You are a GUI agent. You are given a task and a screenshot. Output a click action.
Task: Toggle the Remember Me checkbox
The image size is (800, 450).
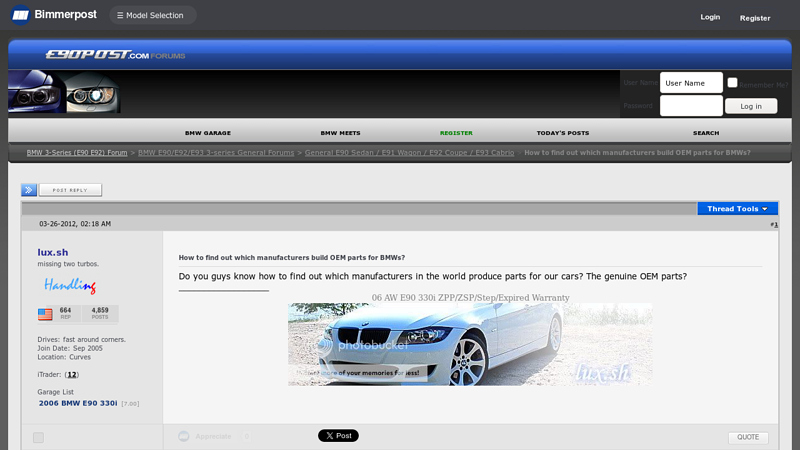click(x=732, y=82)
